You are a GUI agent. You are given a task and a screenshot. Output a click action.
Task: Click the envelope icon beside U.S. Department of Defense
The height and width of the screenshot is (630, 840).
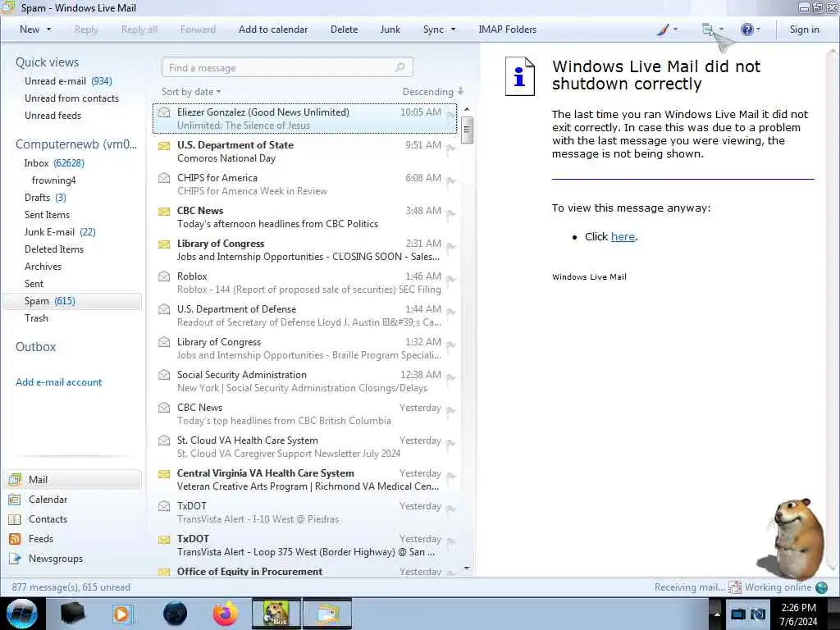(x=164, y=309)
